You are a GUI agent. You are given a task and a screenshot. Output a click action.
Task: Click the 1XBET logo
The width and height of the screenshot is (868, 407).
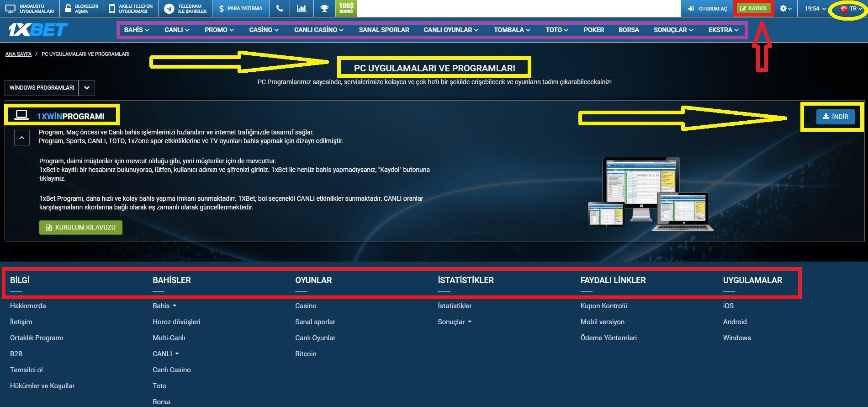click(x=38, y=30)
